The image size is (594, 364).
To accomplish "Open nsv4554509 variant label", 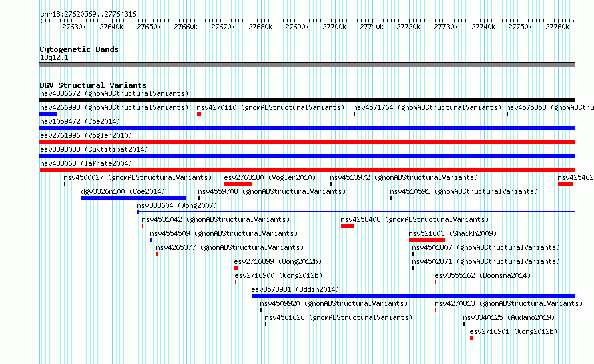I will click(224, 233).
